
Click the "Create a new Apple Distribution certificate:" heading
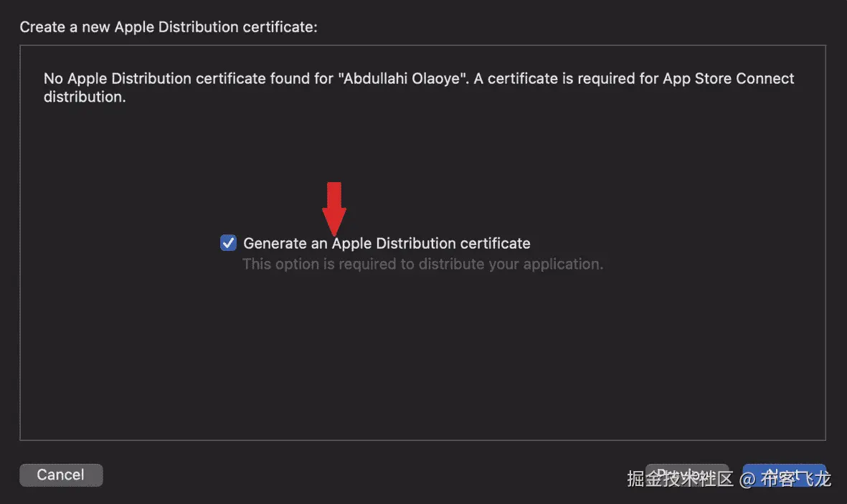169,27
